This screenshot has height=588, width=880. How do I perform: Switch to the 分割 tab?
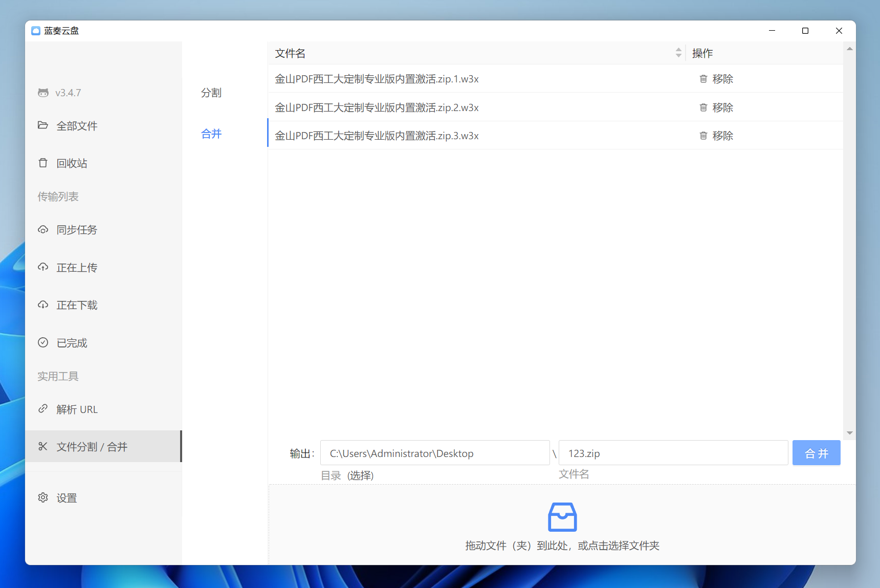[211, 93]
